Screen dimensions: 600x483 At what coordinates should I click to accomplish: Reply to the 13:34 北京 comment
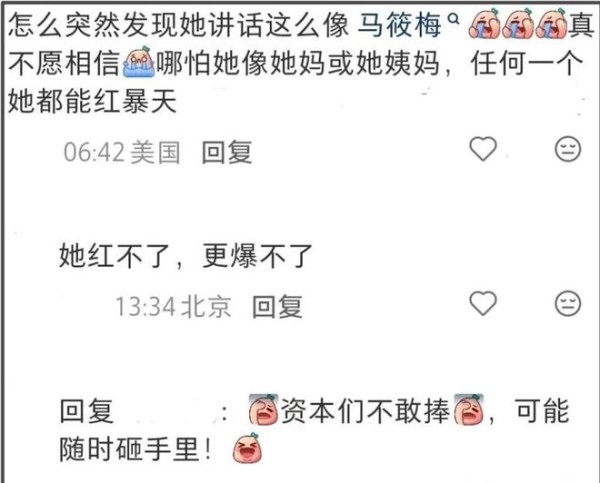coord(277,307)
